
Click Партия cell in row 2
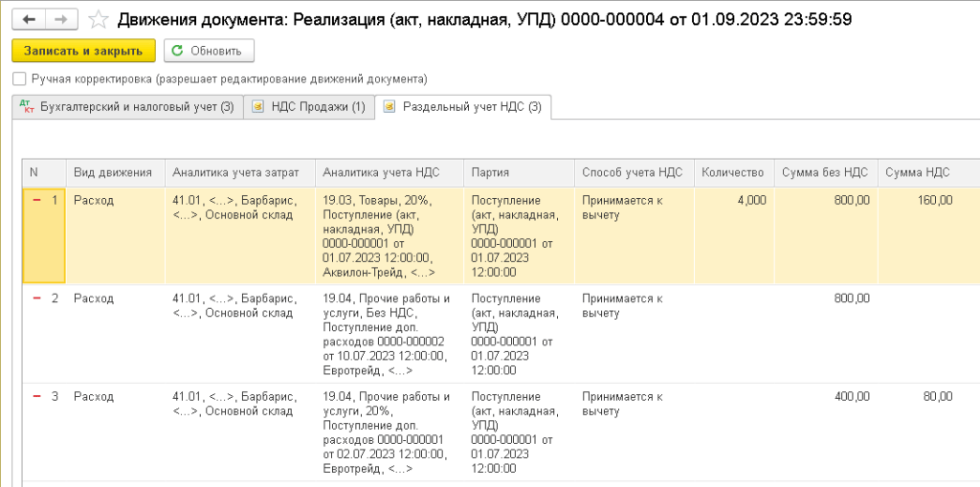[x=519, y=334]
